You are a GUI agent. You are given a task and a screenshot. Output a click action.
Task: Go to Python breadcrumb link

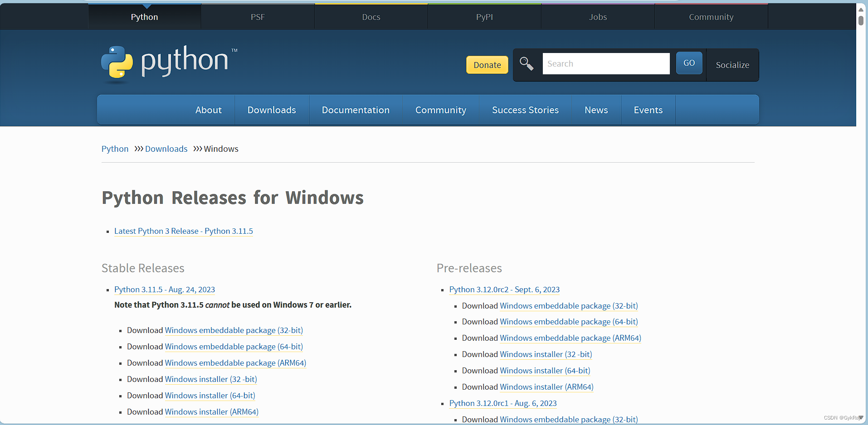click(x=115, y=149)
